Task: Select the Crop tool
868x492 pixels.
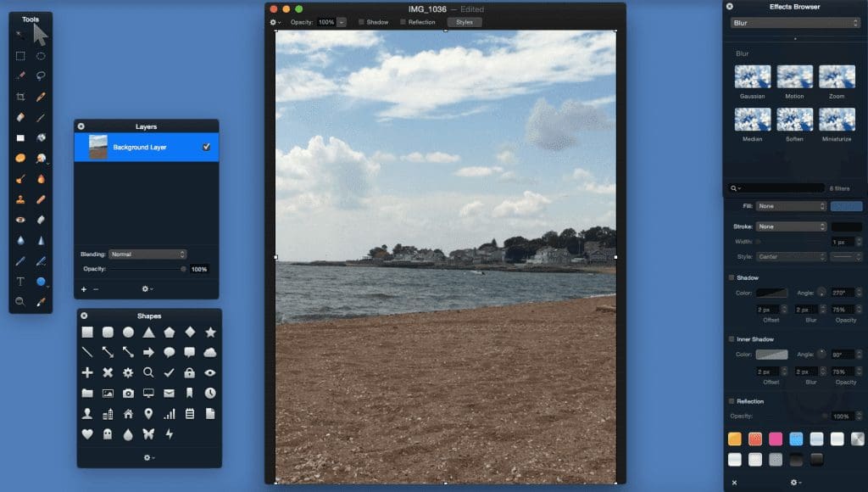Action: tap(20, 97)
